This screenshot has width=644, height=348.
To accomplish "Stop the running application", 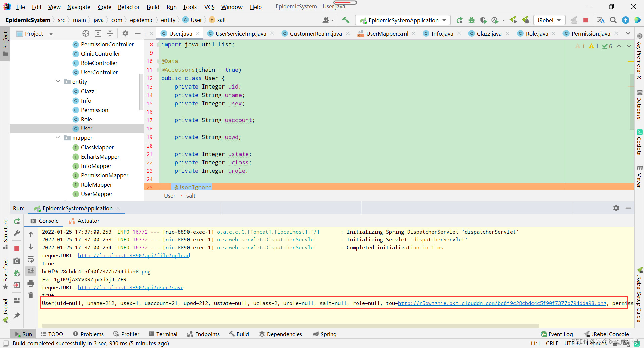I will point(586,20).
